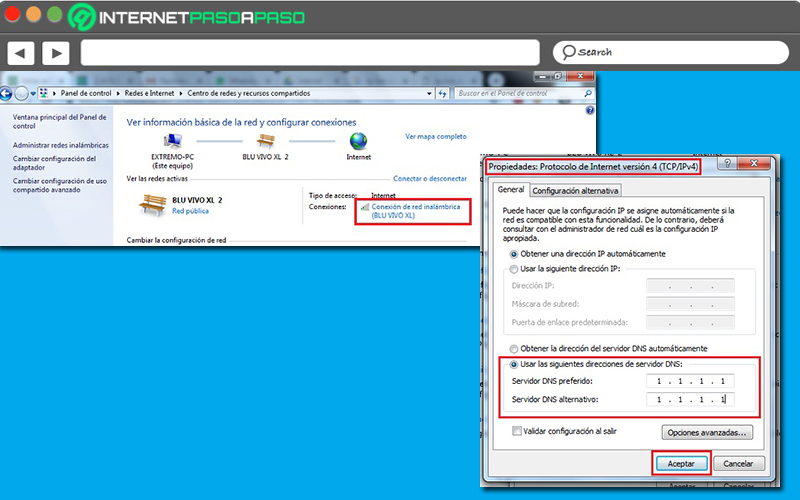Click the Servidor DNS preferido field
Screen dimensions: 800x500
click(x=690, y=381)
